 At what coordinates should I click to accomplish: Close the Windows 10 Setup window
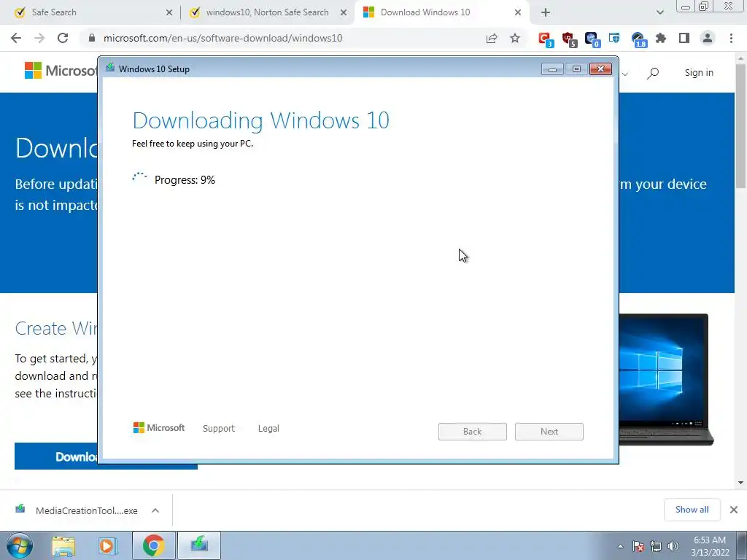601,69
